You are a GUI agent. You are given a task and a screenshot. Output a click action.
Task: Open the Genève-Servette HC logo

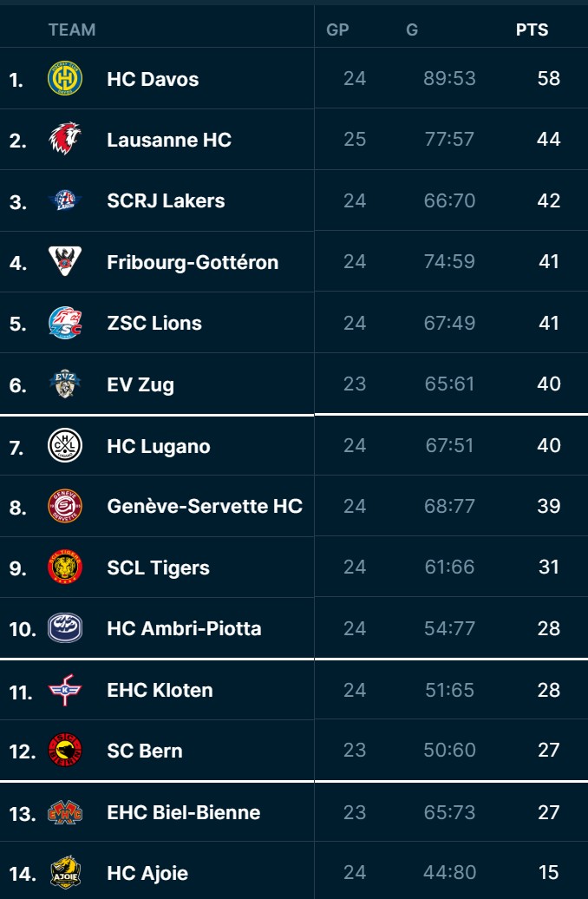tap(65, 507)
